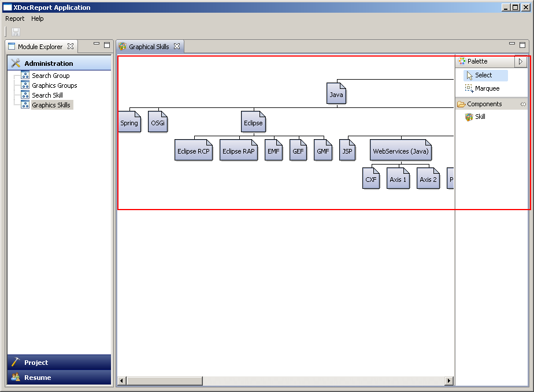Select the Java skill node

336,93
